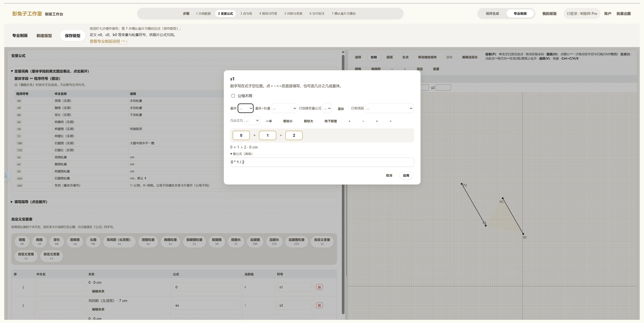Collapse the 看公式（高级）disclosure
Image resolution: width=644 pixels, height=323 pixels.
(x=241, y=154)
